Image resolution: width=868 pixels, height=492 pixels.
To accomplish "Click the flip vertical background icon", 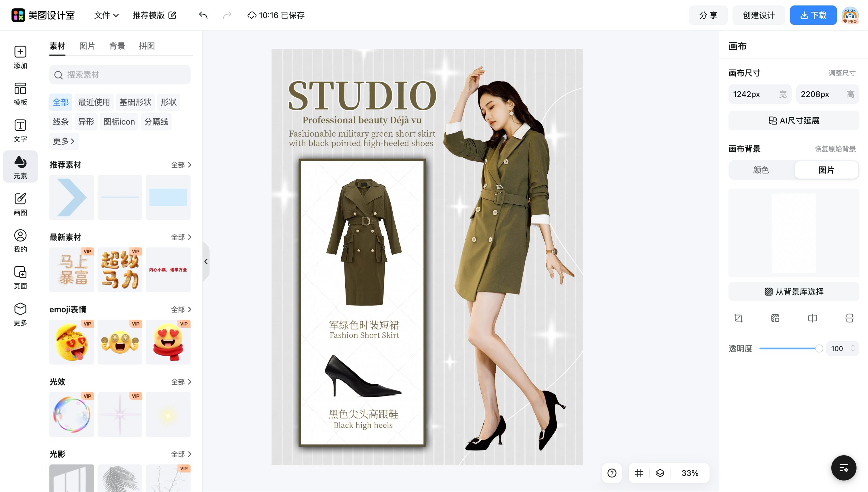I will pos(849,318).
